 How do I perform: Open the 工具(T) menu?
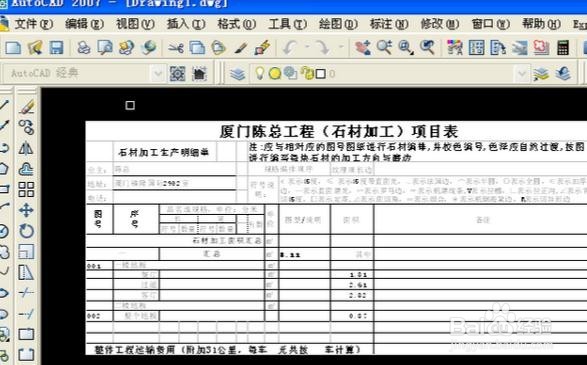[288, 24]
